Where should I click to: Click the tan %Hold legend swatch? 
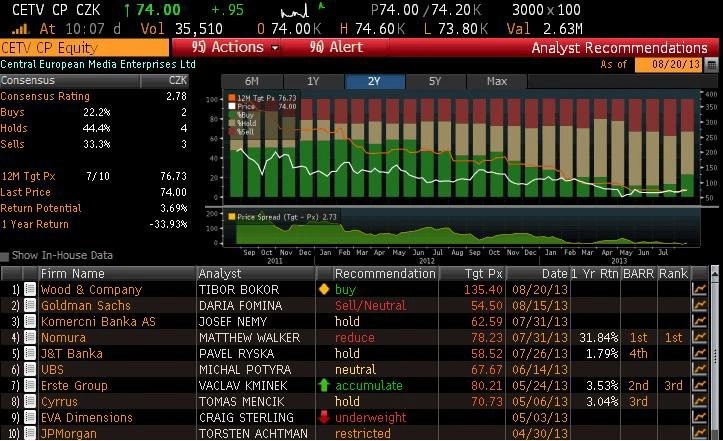(x=232, y=123)
